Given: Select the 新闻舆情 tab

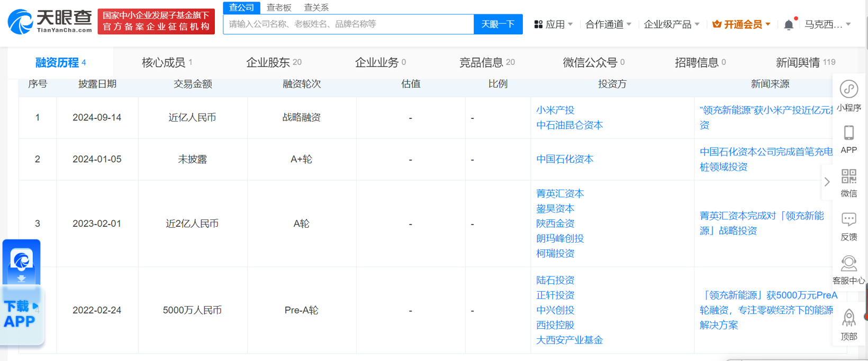Looking at the screenshot, I should 806,62.
